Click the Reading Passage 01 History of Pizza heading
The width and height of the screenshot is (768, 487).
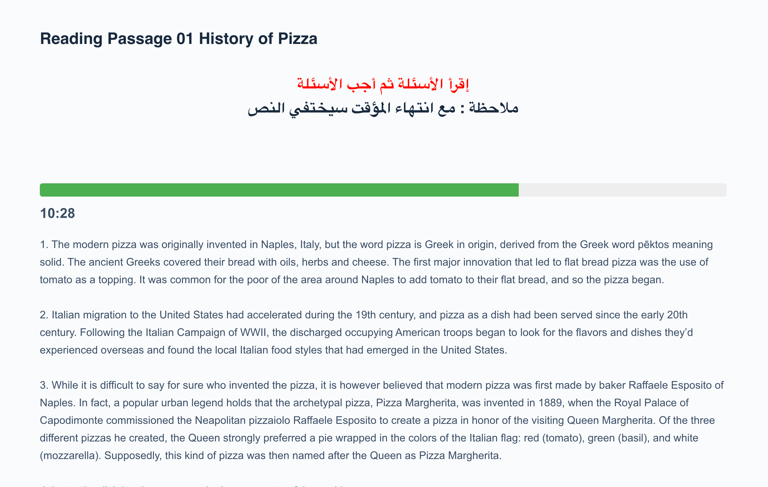tap(178, 39)
